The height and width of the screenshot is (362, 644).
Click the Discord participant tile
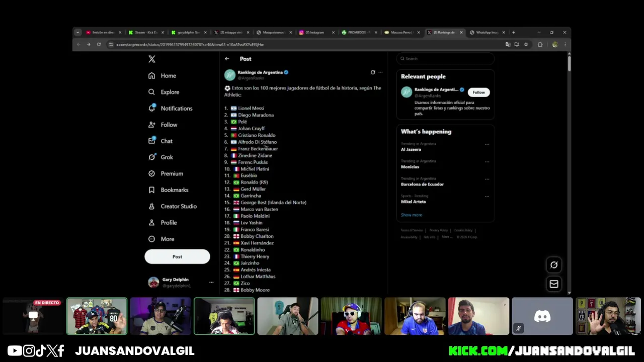click(x=542, y=316)
